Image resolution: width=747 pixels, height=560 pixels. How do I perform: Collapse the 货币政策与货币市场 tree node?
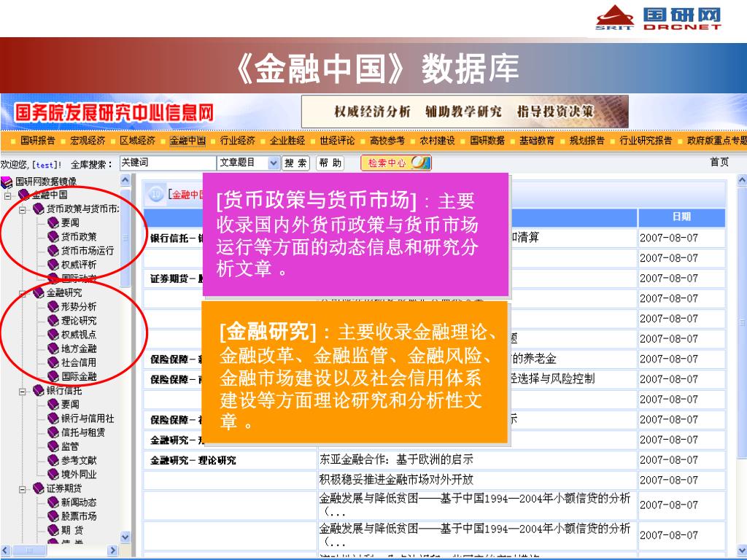coord(23,209)
